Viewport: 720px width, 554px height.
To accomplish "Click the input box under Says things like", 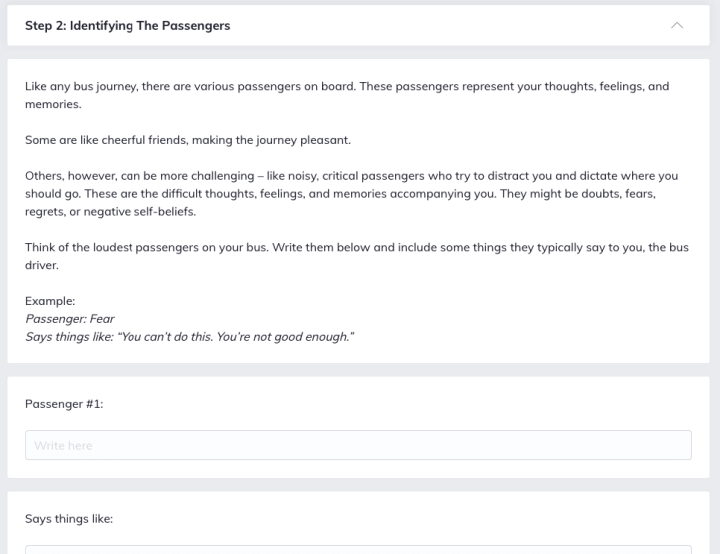I will pyautogui.click(x=358, y=549).
